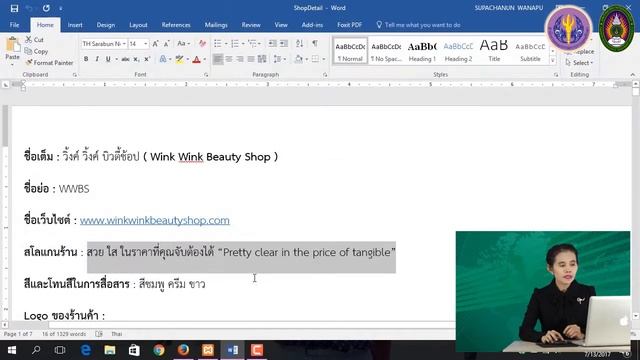
Task: Toggle subscript formatting
Action: (x=136, y=60)
